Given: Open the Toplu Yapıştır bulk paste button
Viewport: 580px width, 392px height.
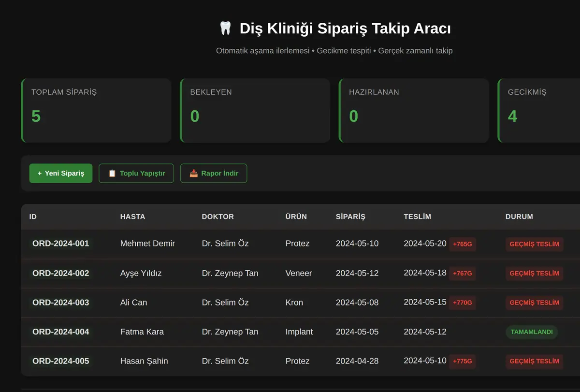Looking at the screenshot, I should click(x=136, y=173).
